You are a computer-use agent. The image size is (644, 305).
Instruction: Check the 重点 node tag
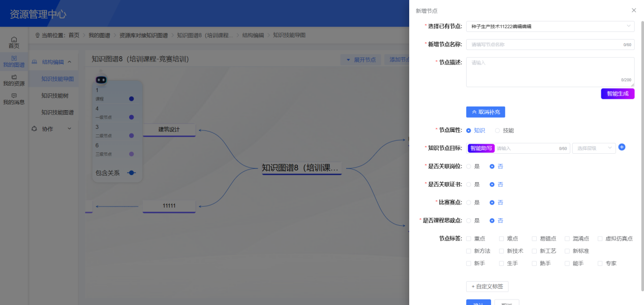click(468, 239)
